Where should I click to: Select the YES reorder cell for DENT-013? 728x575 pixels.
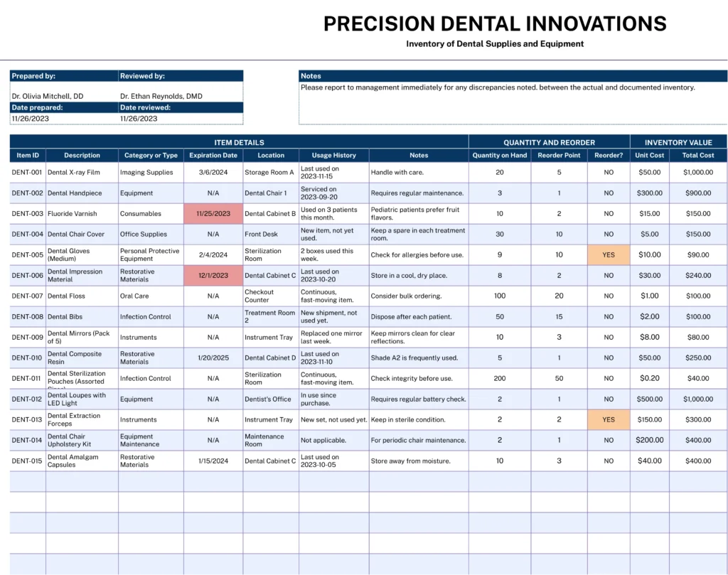tap(609, 419)
